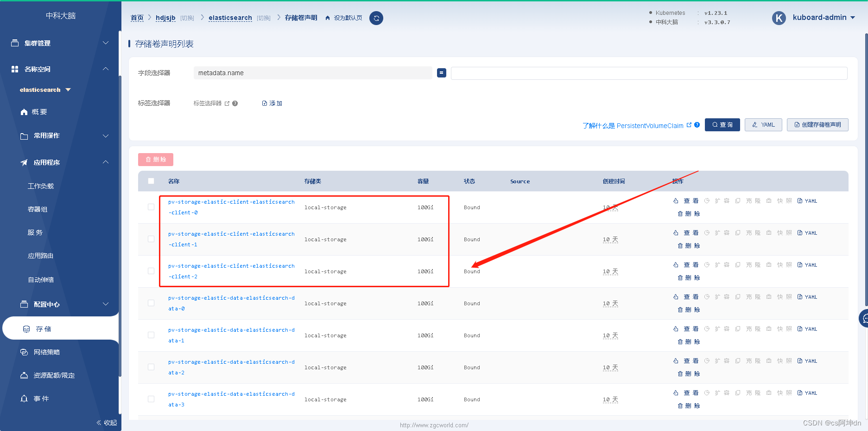Click 10 天 creation time of client-1 row
The width and height of the screenshot is (868, 431).
610,239
